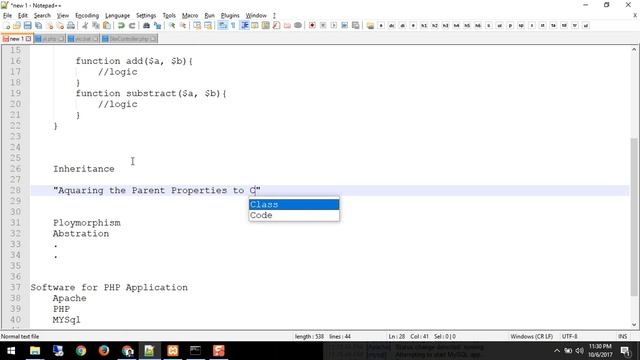Switch to the new 1 tab
The width and height of the screenshot is (640, 360).
click(16, 39)
